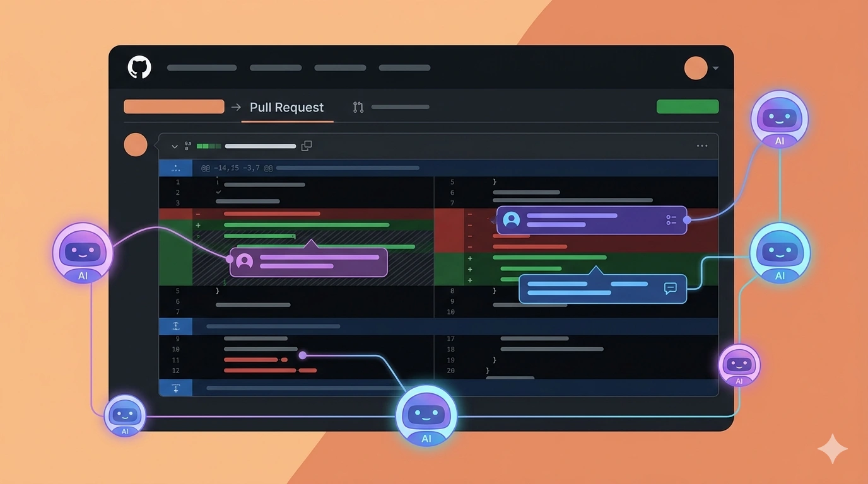Click the AI robot on middle right edge
Viewport: 868px width, 484px height.
pyautogui.click(x=780, y=252)
